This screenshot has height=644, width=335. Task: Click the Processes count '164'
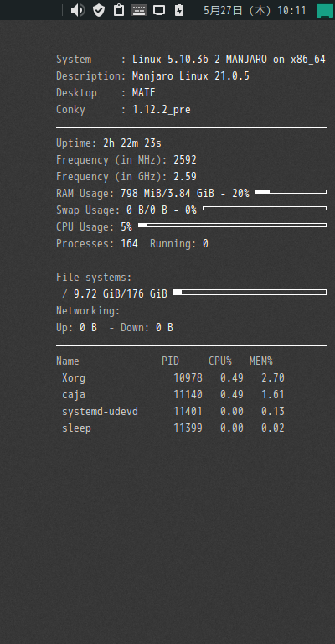point(129,244)
